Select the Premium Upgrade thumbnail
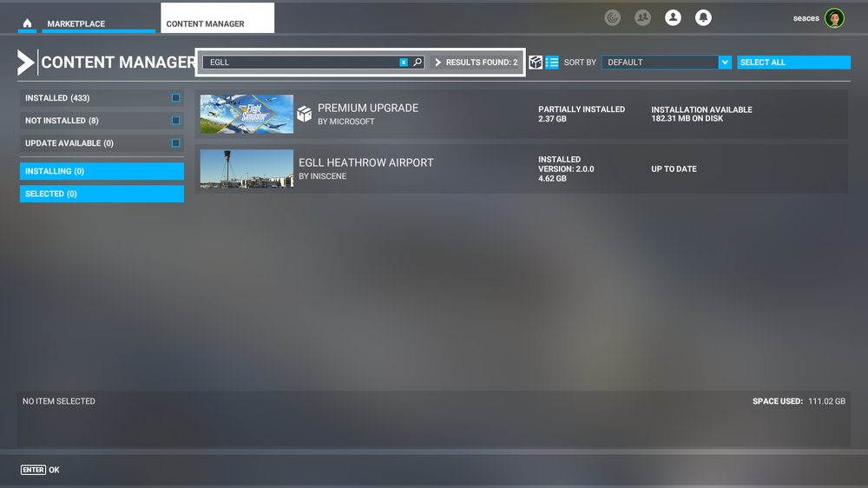The image size is (868, 488). coord(247,114)
